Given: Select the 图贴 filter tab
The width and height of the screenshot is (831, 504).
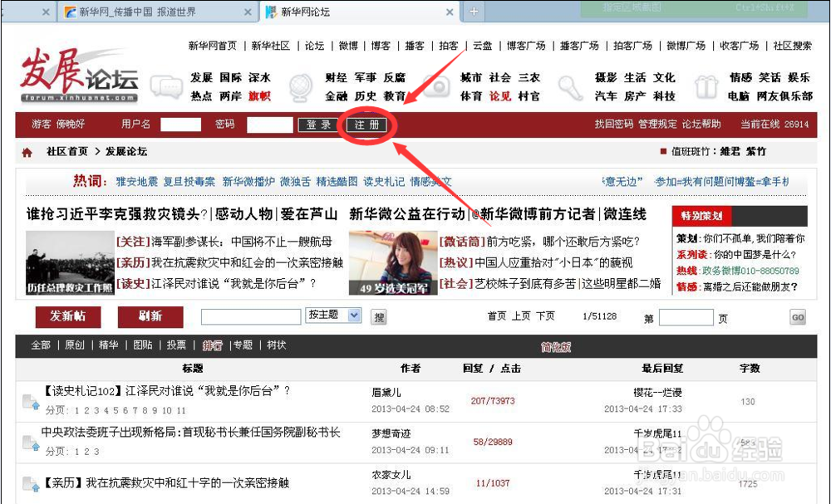Looking at the screenshot, I should point(143,345).
